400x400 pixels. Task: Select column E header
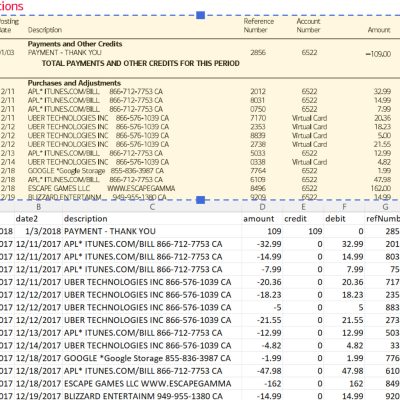tap(303, 207)
